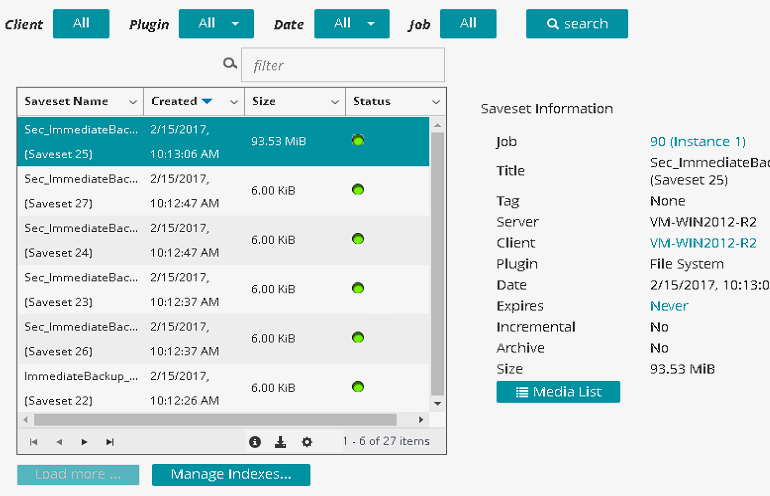Select the Saveset 27 row name

(81, 191)
